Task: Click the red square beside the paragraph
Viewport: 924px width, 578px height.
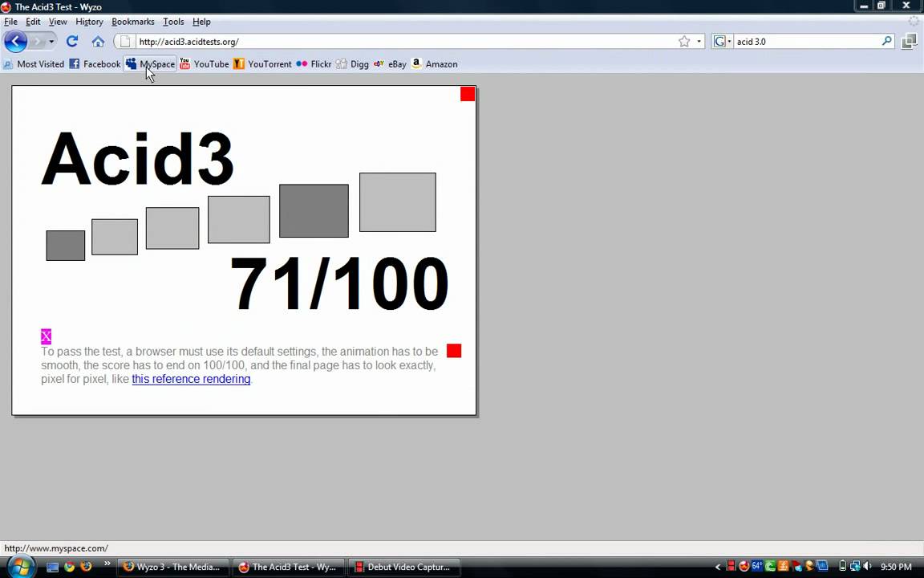Action: [454, 351]
